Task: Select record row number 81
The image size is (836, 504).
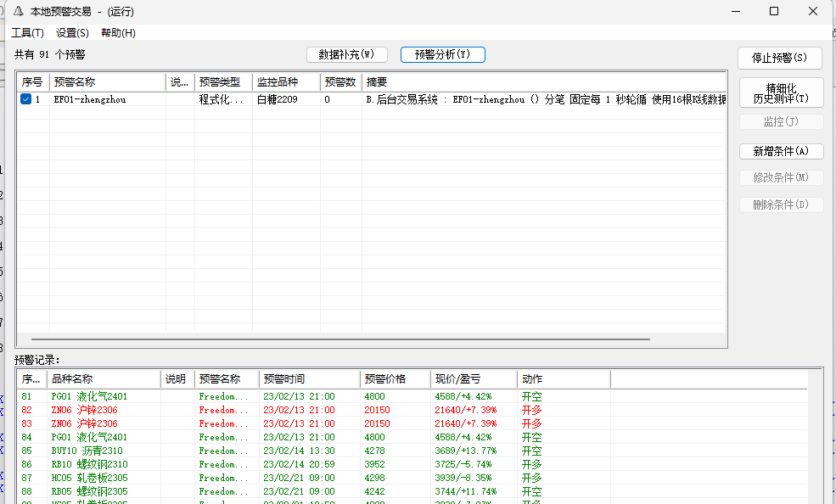Action: (x=412, y=396)
